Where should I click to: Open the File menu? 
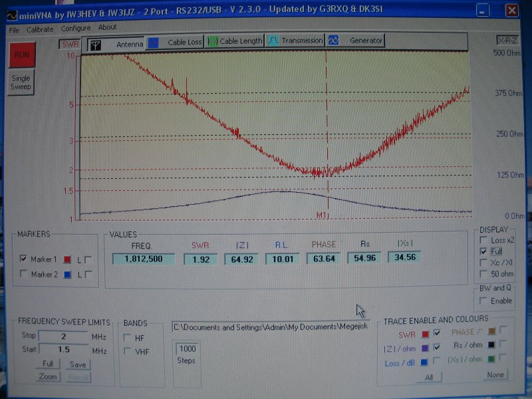point(14,30)
